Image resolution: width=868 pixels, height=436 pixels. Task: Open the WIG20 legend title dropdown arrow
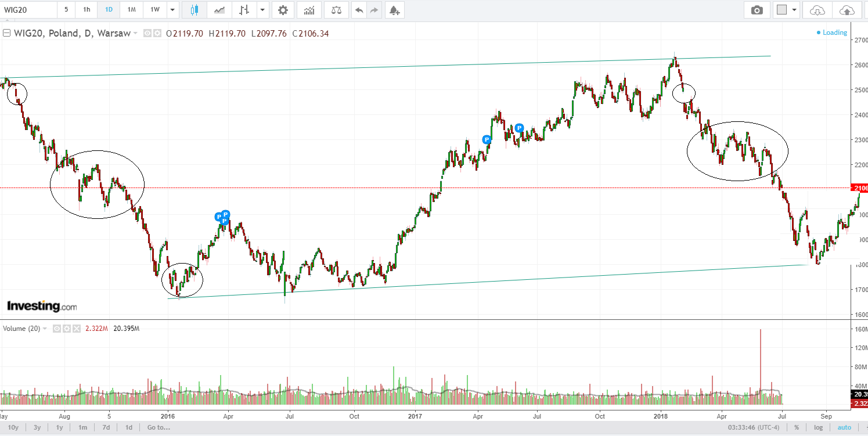(136, 34)
